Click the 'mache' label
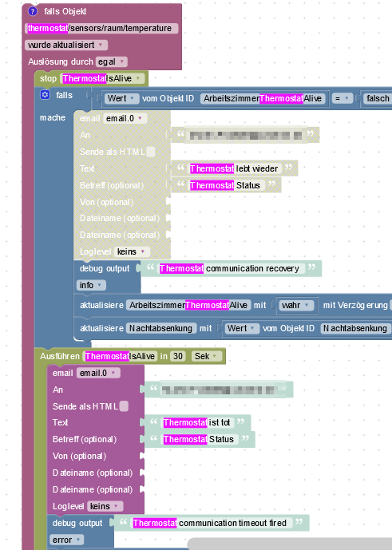Image resolution: width=392 pixels, height=550 pixels. 53,117
